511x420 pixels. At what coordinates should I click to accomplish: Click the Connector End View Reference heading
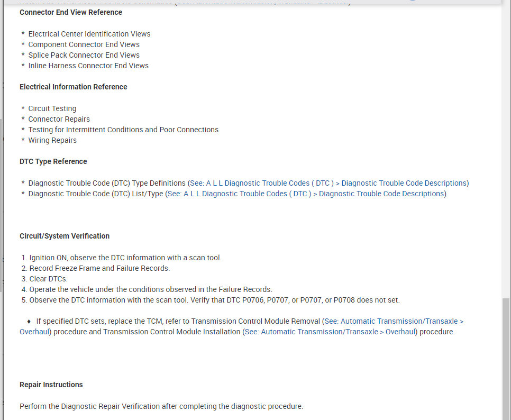[71, 12]
